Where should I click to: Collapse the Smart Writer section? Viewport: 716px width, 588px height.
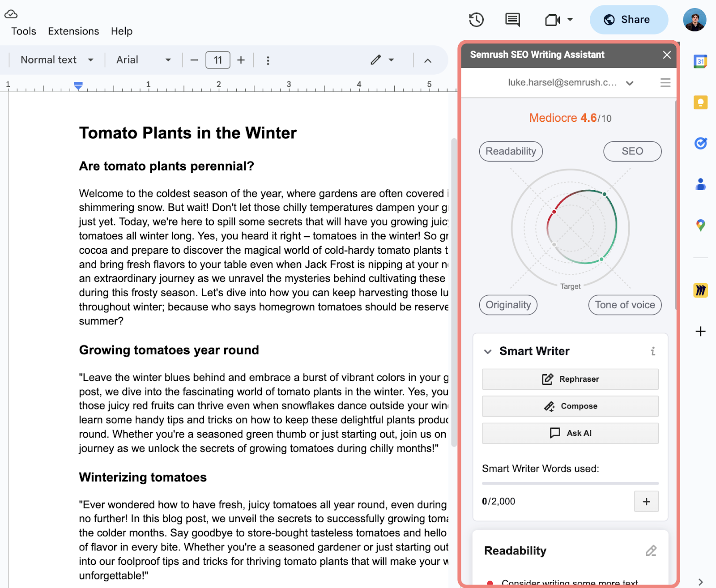pos(488,352)
